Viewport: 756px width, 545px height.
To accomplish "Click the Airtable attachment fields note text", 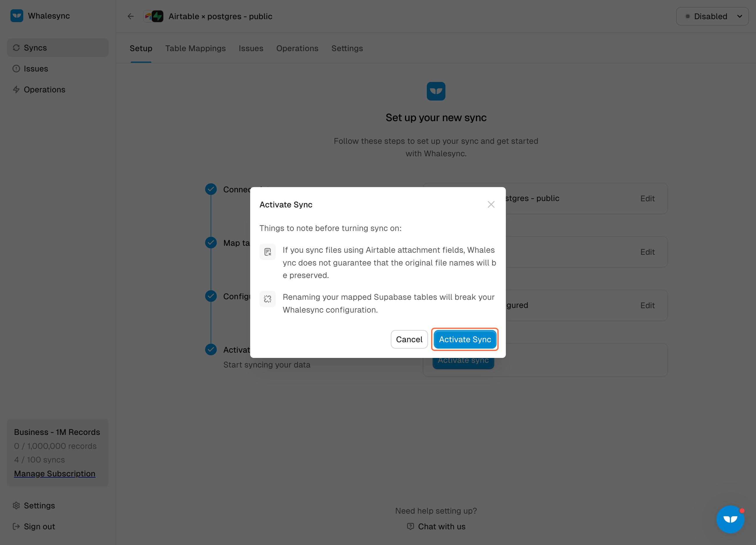I will (389, 263).
